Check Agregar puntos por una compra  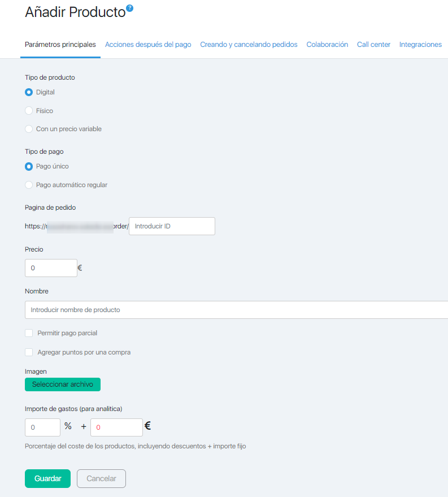(29, 352)
